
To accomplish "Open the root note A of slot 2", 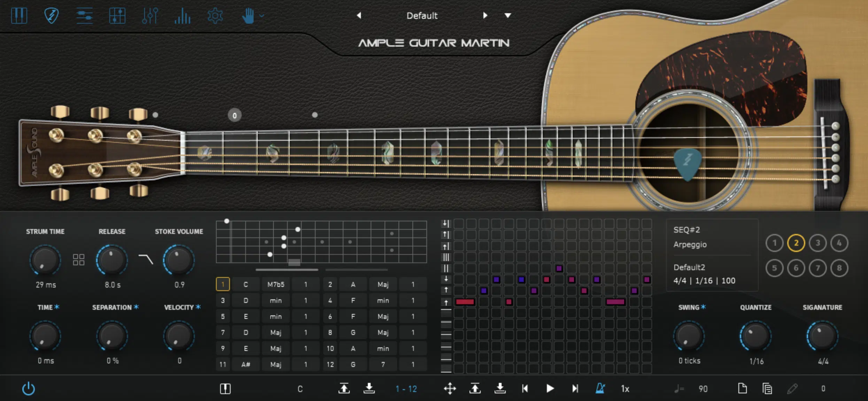I will coord(353,284).
